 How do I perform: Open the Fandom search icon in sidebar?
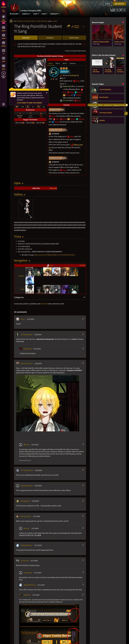coord(4,11)
